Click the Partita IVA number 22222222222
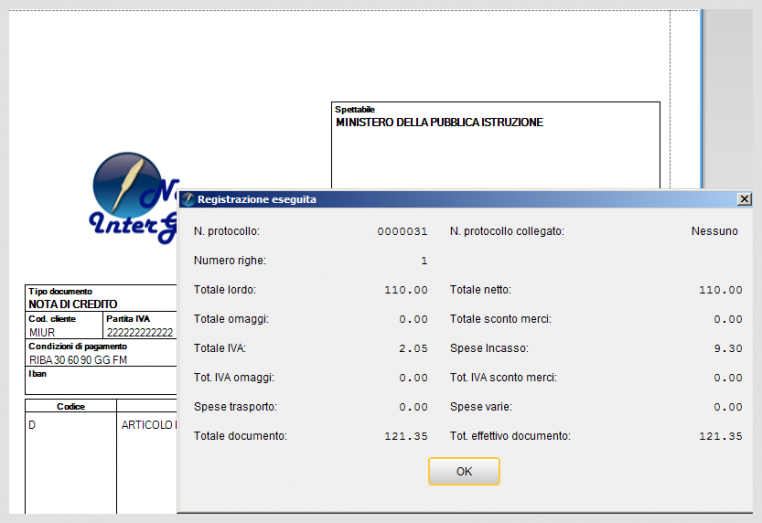762x523 pixels. pyautogui.click(x=140, y=332)
